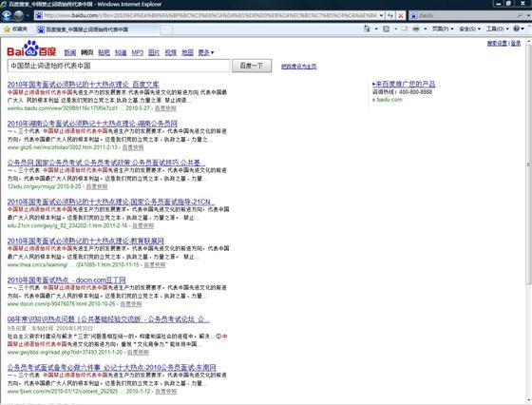
Task: Switch to the 知道 search link
Action: coord(121,52)
